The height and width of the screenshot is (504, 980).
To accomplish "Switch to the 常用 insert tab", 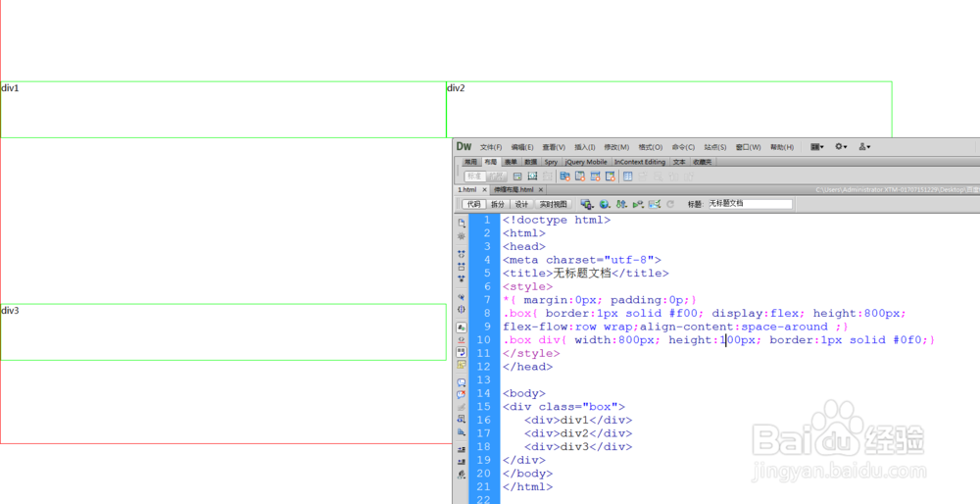I will coord(470,162).
